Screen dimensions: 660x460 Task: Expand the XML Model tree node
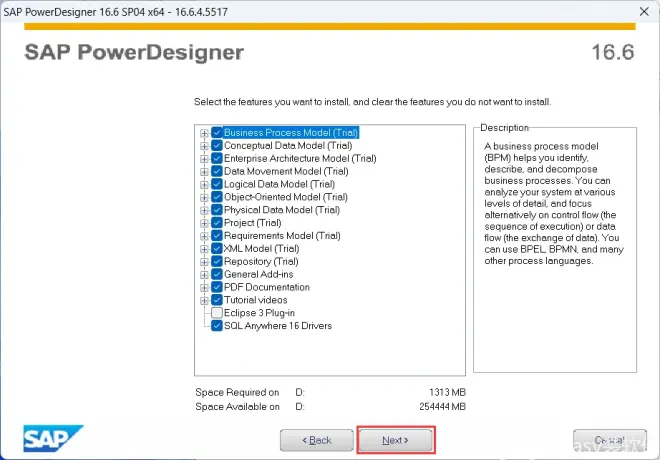click(204, 249)
